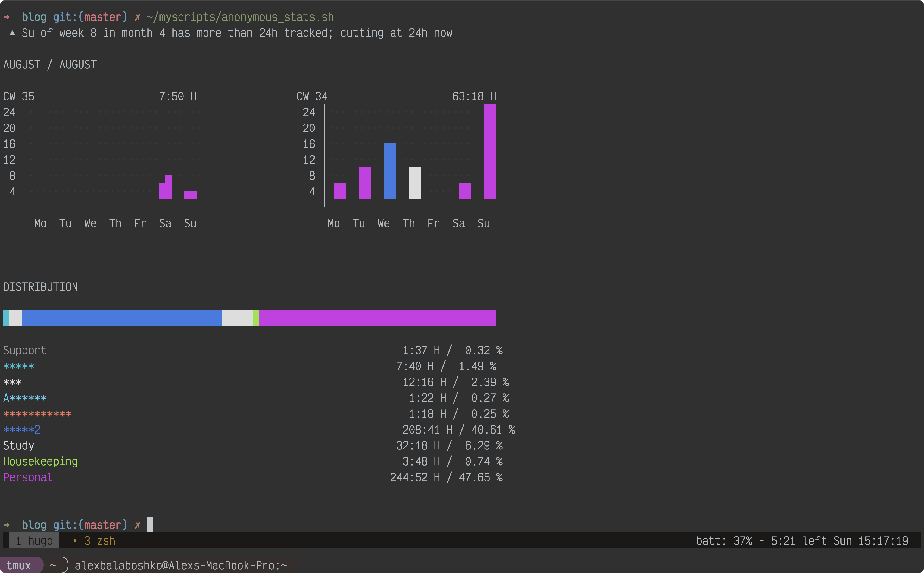Click the orange dirty-state x on bottom prompt
This screenshot has height=573, width=924.
pyautogui.click(x=138, y=525)
